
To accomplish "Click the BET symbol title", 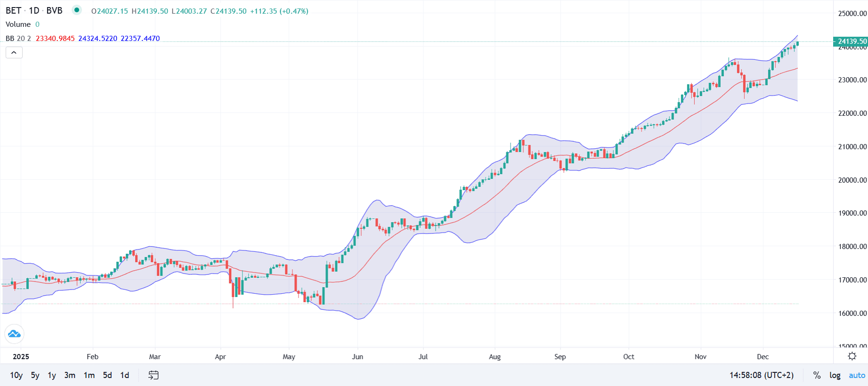I will (13, 10).
